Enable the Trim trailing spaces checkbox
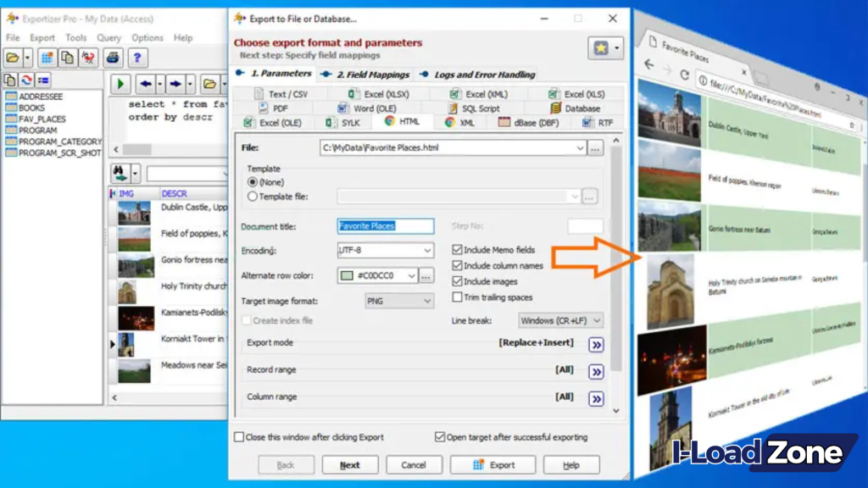Image resolution: width=868 pixels, height=488 pixels. click(x=456, y=297)
